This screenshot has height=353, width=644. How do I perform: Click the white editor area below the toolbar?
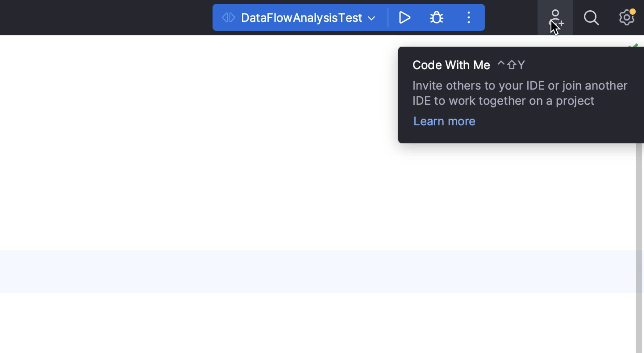pyautogui.click(x=175, y=175)
